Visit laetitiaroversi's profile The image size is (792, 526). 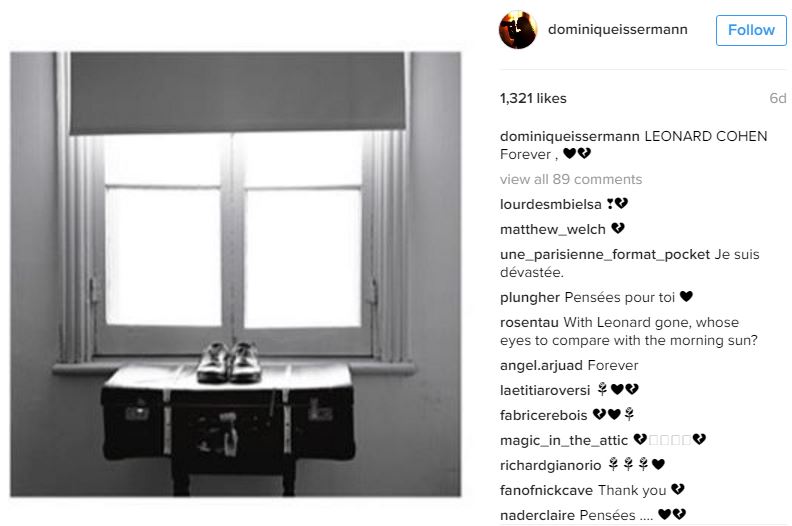point(545,390)
